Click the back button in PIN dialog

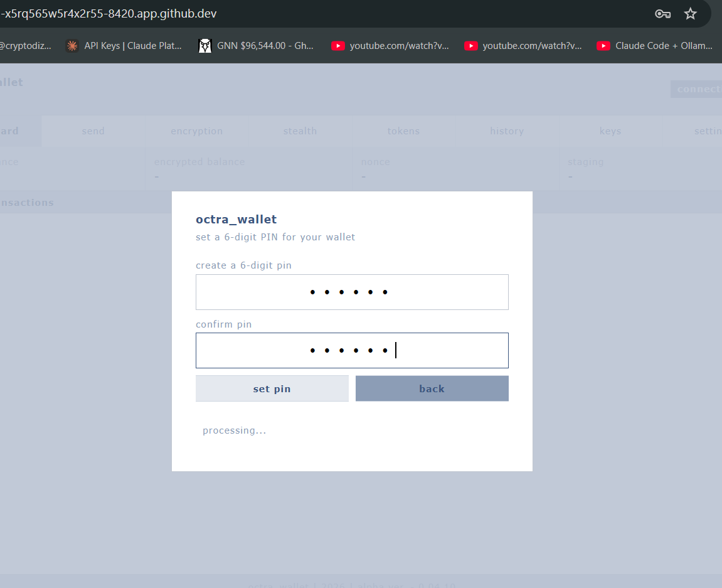tap(432, 388)
